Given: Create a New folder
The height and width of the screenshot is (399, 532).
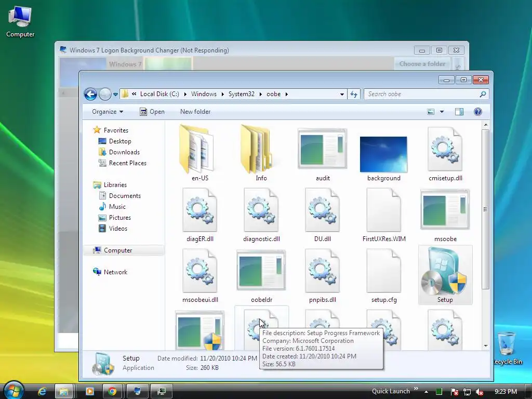Looking at the screenshot, I should pyautogui.click(x=195, y=112).
